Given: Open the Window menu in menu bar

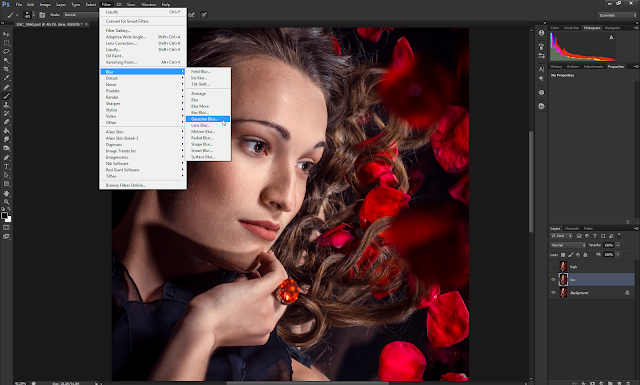Looking at the screenshot, I should point(148,4).
